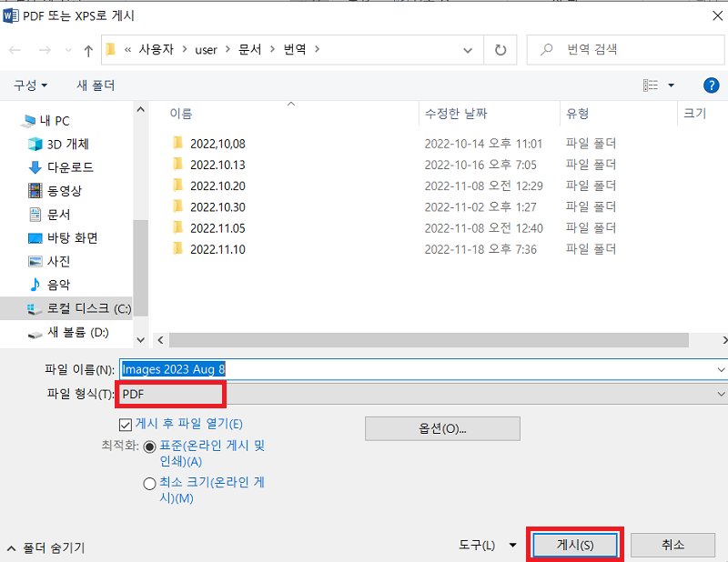
Task: Click the 파일 이름 text field
Action: pos(417,369)
